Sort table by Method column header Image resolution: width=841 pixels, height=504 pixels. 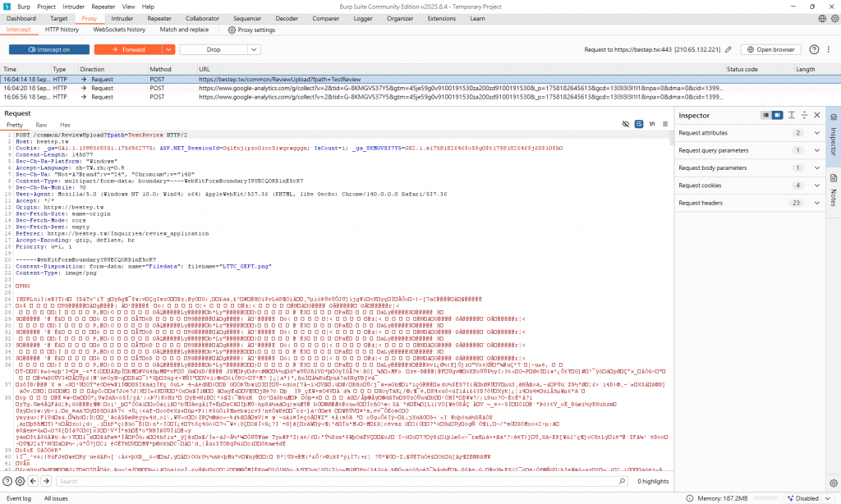pyautogui.click(x=172, y=69)
